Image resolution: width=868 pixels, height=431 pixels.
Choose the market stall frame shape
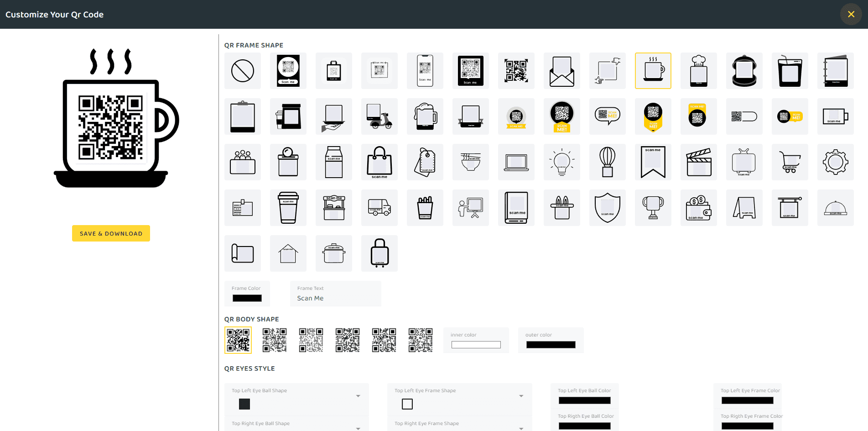(x=334, y=208)
